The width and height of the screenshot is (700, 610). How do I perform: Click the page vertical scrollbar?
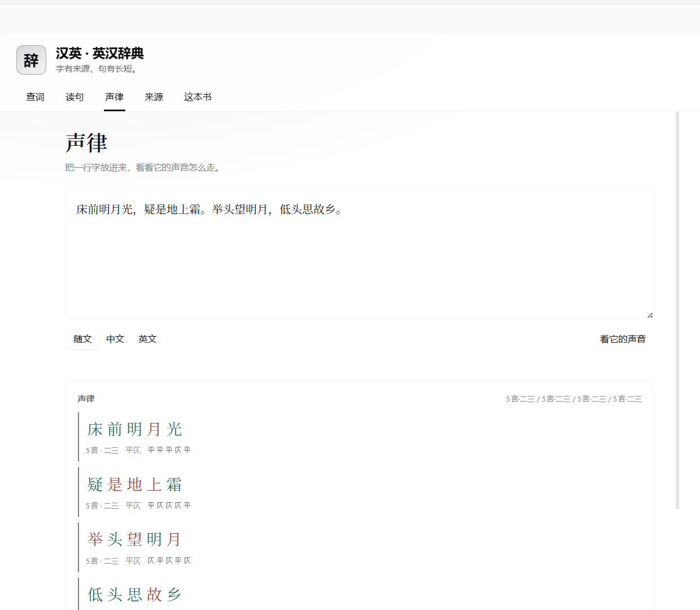point(677,311)
